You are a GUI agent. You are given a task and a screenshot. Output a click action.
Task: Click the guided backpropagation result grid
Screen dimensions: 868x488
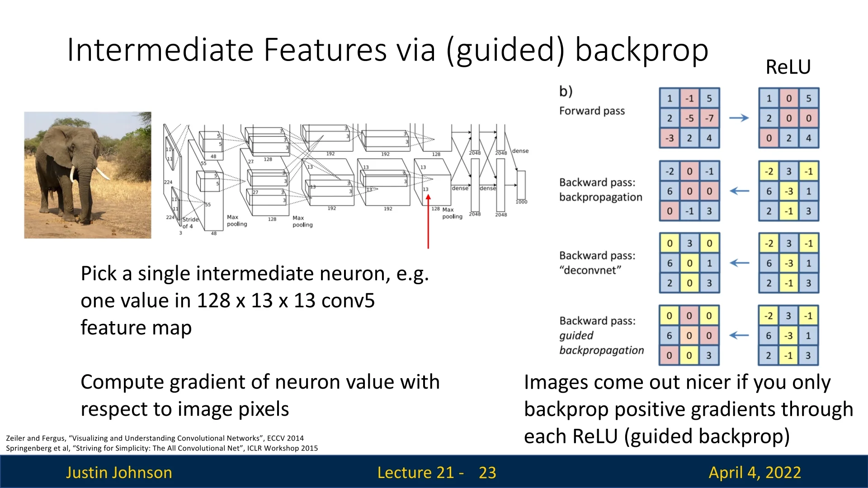689,335
